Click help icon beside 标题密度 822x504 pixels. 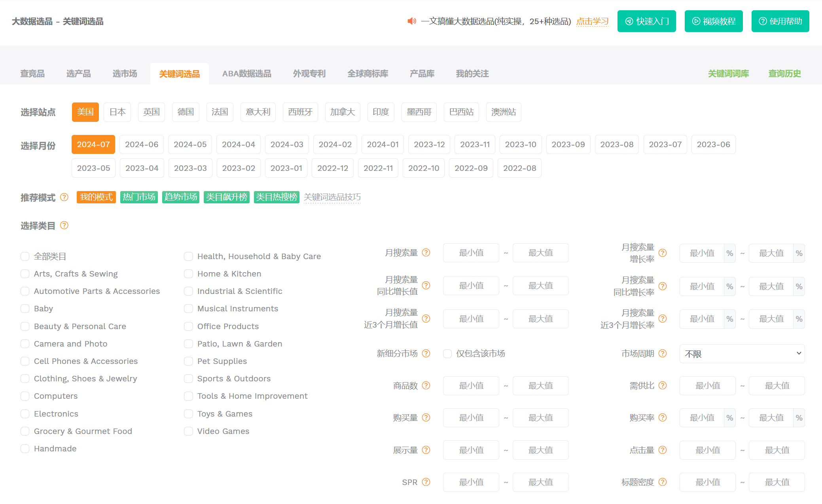(663, 482)
